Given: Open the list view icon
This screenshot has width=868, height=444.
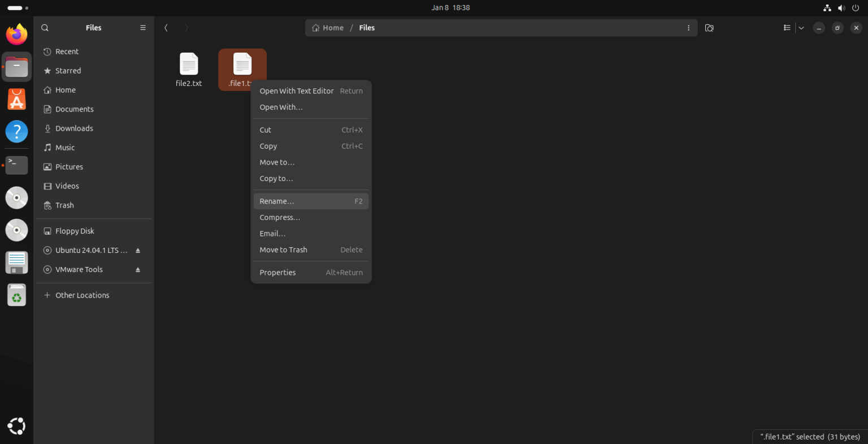Looking at the screenshot, I should pos(787,27).
